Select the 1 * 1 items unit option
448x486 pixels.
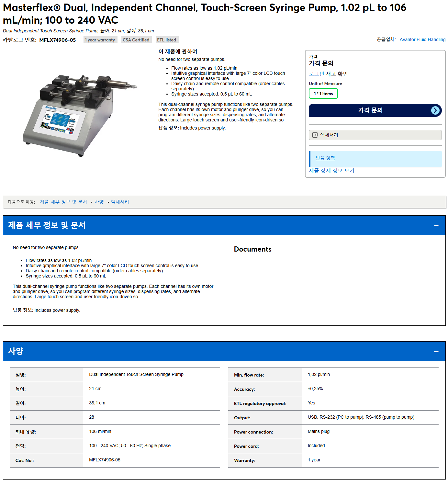pos(323,94)
